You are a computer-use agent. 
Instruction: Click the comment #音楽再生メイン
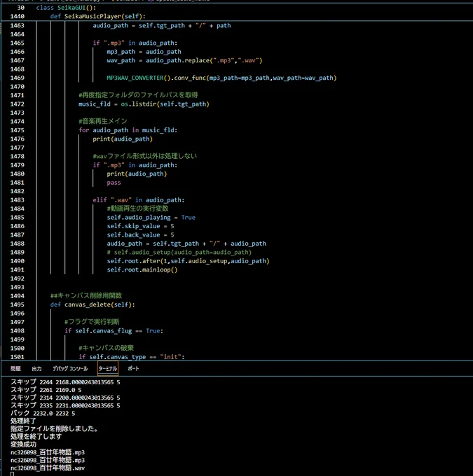[103, 121]
